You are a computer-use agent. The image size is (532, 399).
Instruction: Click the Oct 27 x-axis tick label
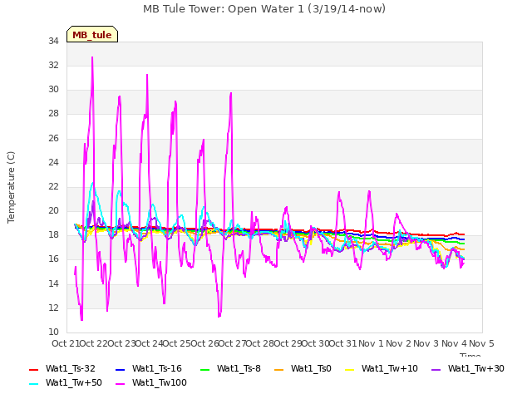click(x=233, y=343)
